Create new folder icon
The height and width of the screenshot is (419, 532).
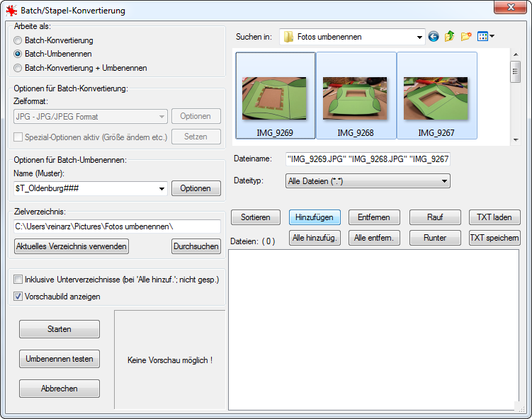pyautogui.click(x=466, y=36)
